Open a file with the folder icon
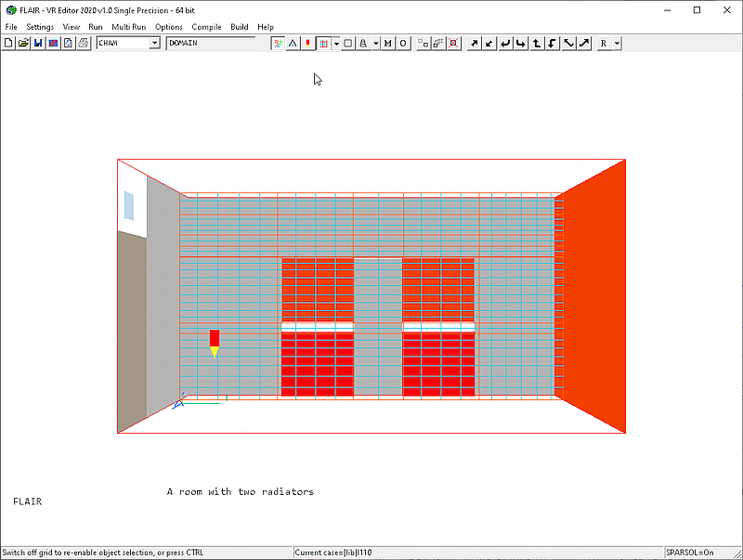Image resolution: width=743 pixels, height=560 pixels. pyautogui.click(x=23, y=44)
